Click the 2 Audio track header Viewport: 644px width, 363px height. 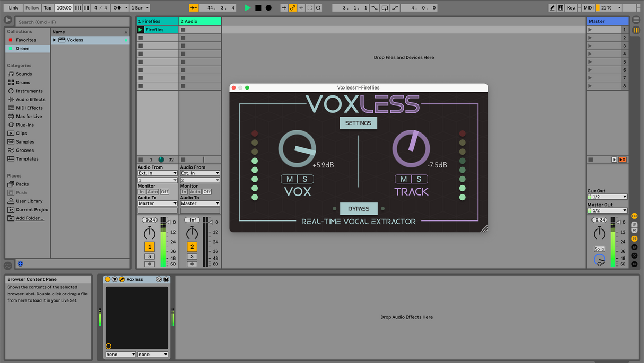[x=200, y=21]
